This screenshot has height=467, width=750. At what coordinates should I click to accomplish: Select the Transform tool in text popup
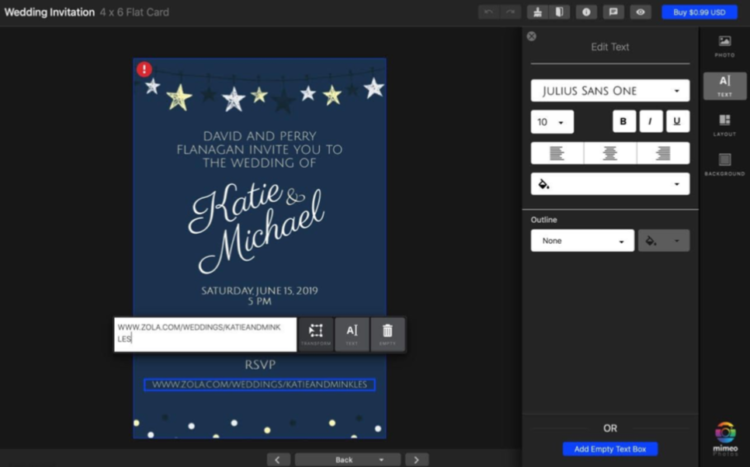coord(315,333)
